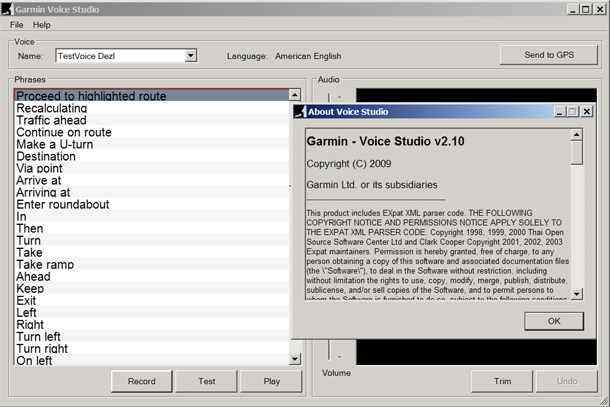This screenshot has height=407, width=610.
Task: Click the Record button
Action: click(x=141, y=381)
